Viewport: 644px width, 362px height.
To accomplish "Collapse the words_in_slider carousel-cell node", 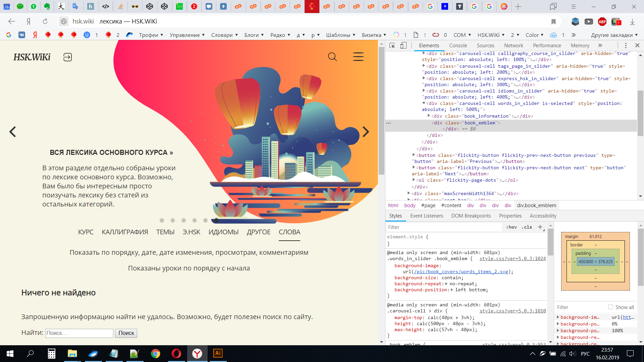I will click(424, 103).
